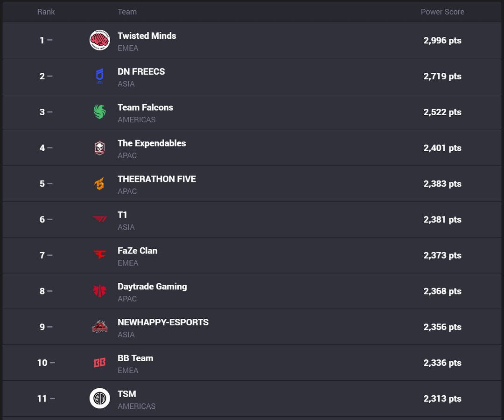This screenshot has height=420, width=504.
Task: Click the TSM circular logo
Action: coord(99,399)
